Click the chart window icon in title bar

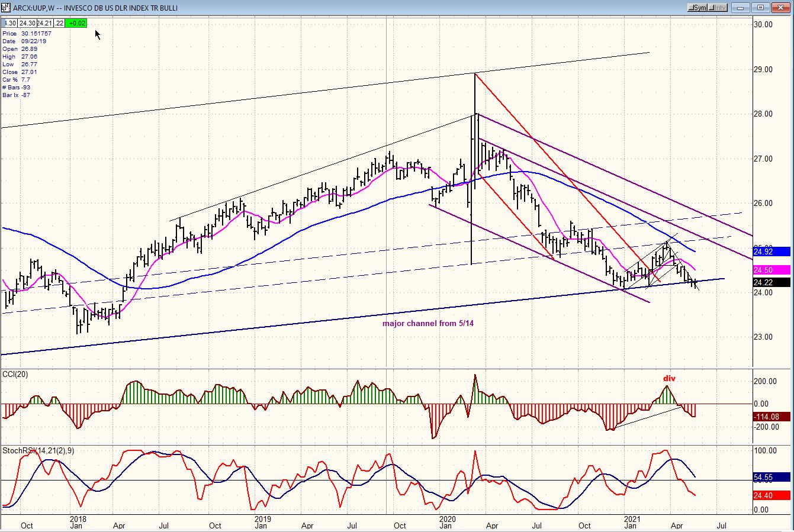[6, 8]
